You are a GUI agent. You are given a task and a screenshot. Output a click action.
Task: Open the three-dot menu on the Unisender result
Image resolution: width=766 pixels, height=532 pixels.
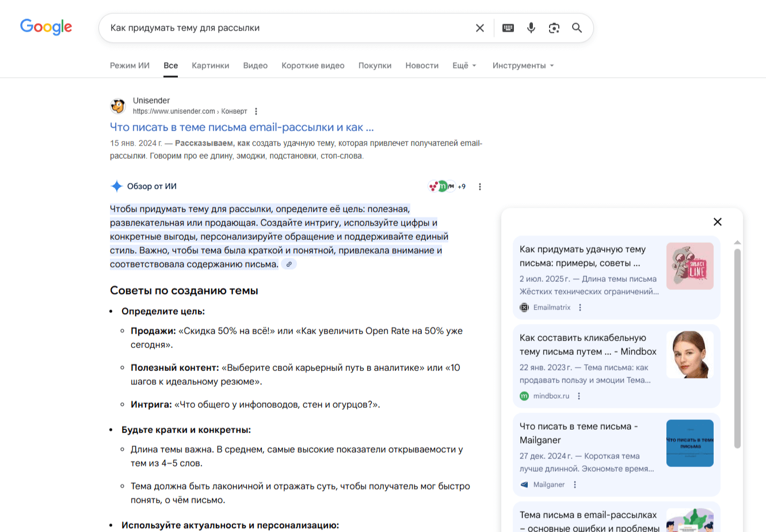click(256, 111)
